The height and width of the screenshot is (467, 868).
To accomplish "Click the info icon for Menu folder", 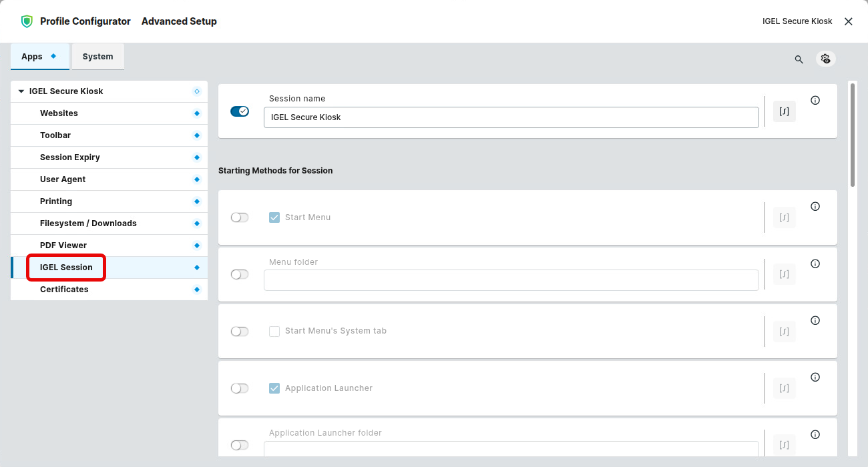I will coord(815,264).
